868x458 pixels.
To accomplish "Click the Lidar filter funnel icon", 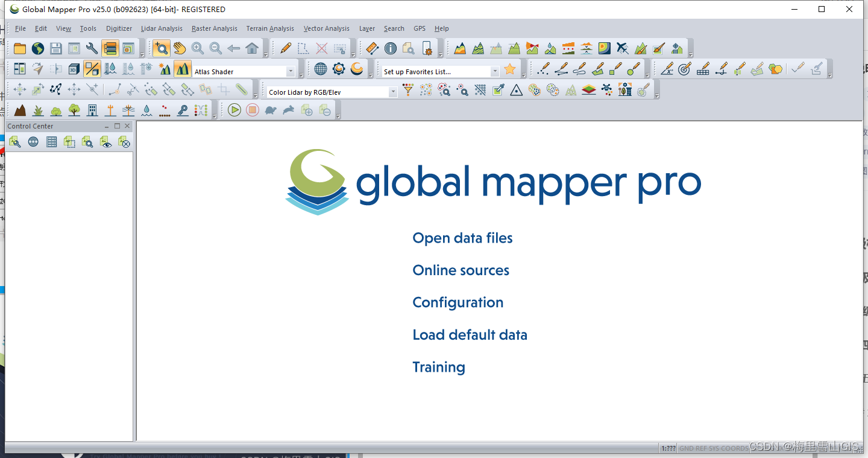I will [408, 90].
